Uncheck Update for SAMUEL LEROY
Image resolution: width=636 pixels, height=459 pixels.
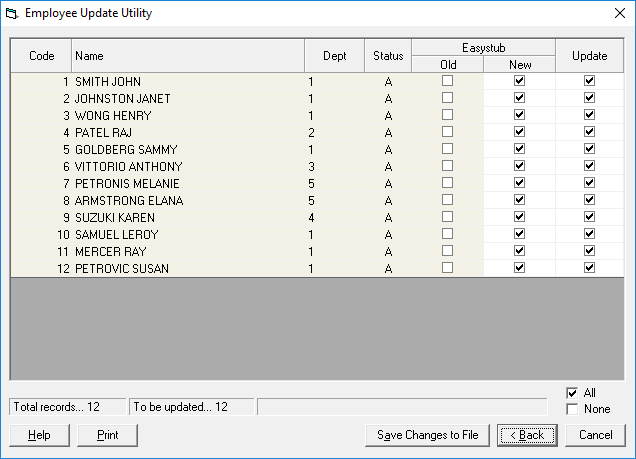point(589,234)
